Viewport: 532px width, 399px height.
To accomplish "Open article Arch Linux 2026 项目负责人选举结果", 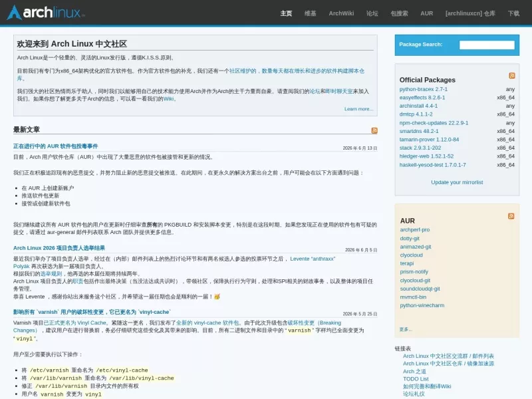I will click(x=59, y=248).
